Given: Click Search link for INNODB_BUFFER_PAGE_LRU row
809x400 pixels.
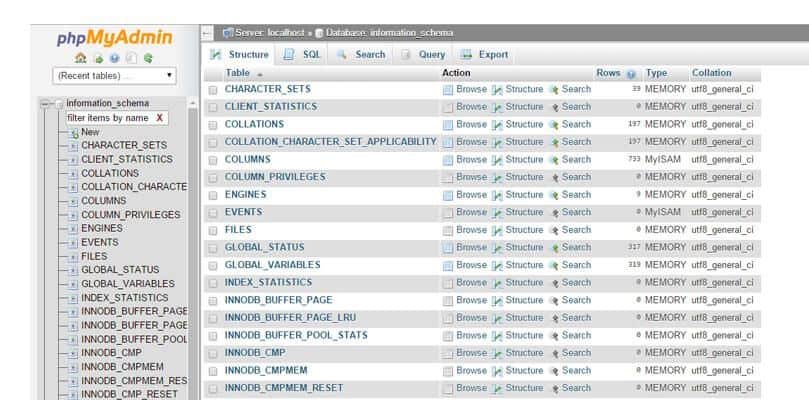Looking at the screenshot, I should tap(576, 318).
